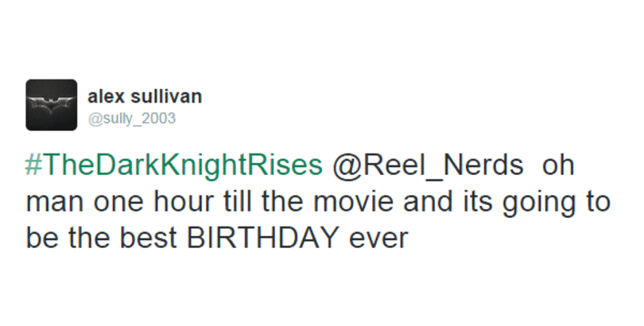The width and height of the screenshot is (644, 326).
Task: Open alex sullivan's profile name link
Action: 144,97
